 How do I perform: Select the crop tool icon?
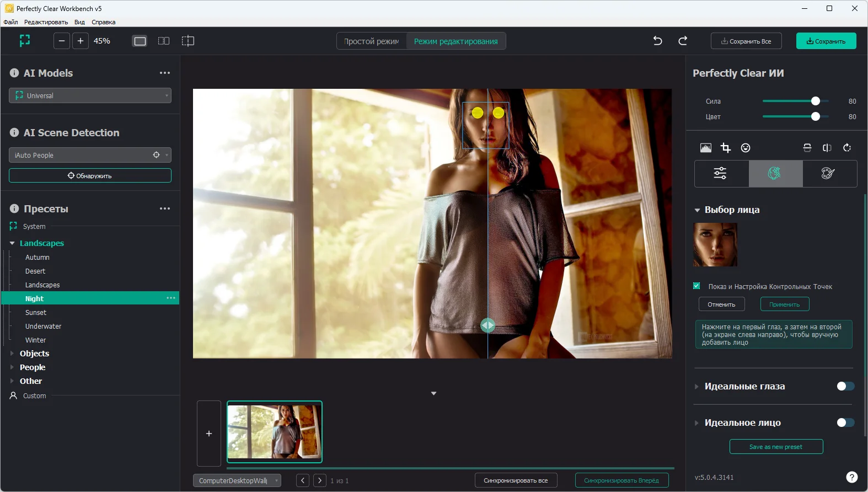[726, 148]
